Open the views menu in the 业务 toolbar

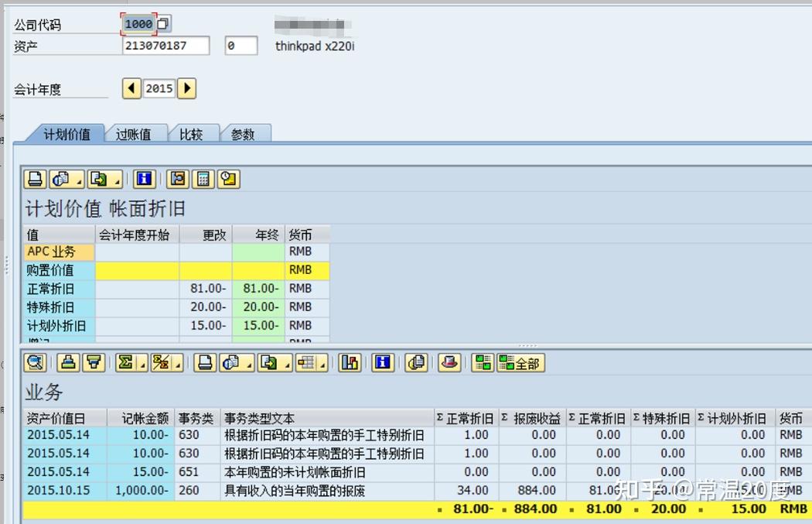(x=237, y=363)
